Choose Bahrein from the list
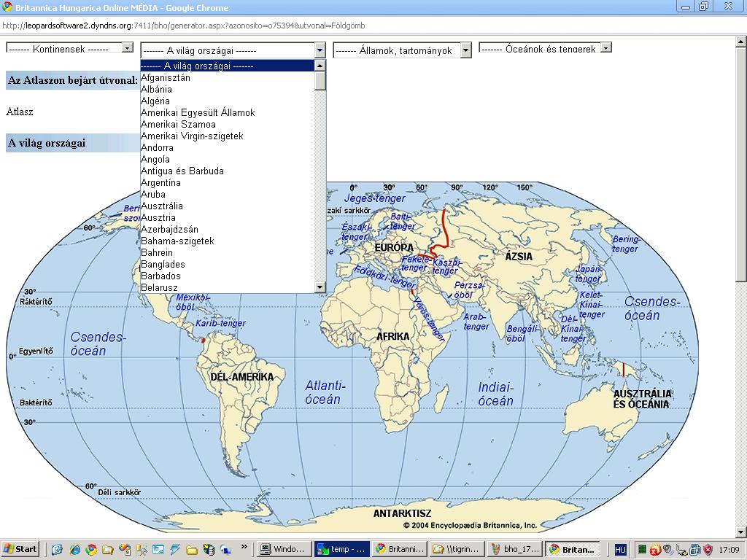 [228, 252]
